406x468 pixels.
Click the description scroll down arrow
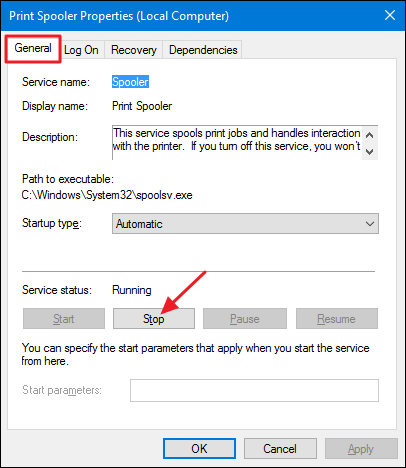tap(369, 152)
